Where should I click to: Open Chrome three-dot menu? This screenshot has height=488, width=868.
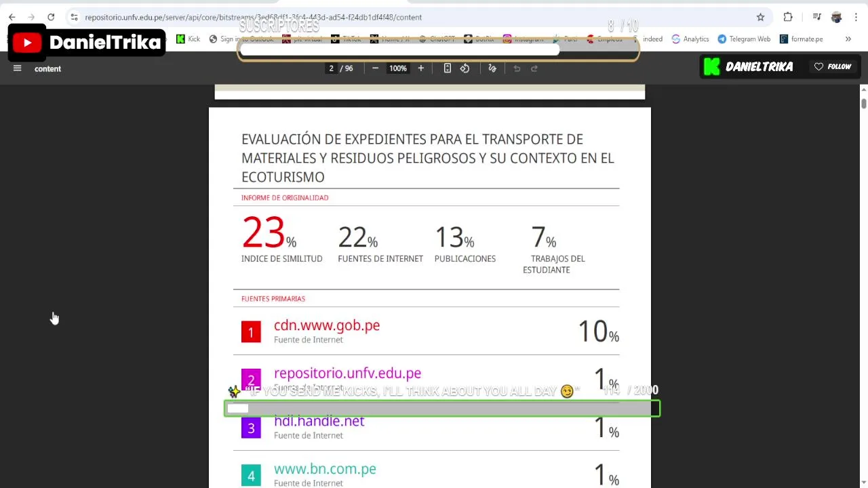tap(856, 17)
